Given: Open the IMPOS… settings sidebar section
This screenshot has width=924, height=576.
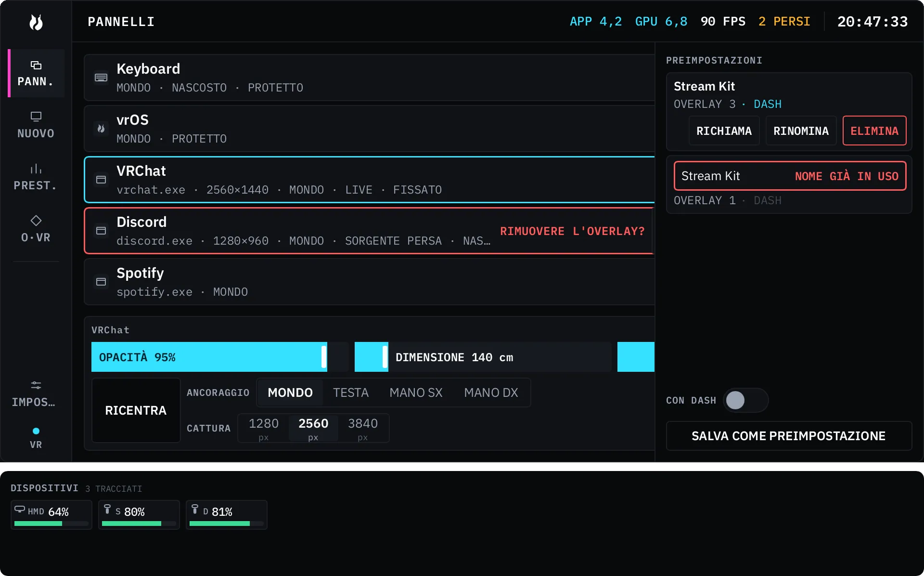Looking at the screenshot, I should tap(36, 394).
